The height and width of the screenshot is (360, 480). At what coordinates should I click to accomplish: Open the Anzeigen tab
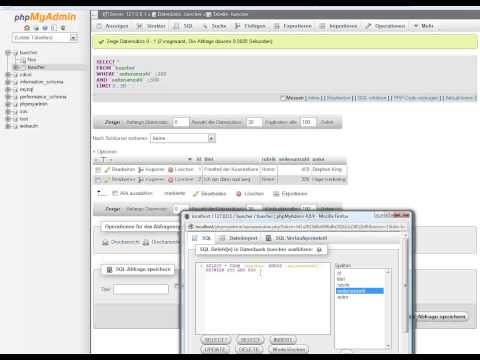pos(112,26)
